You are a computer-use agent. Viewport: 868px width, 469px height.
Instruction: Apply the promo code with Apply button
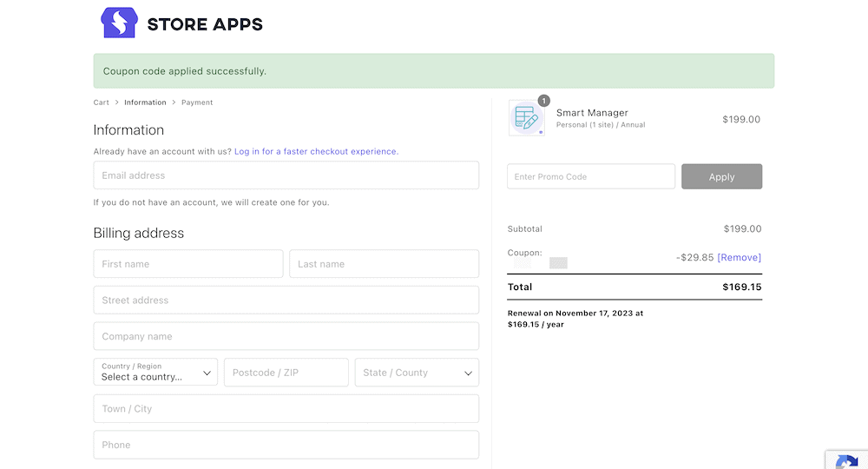tap(721, 176)
